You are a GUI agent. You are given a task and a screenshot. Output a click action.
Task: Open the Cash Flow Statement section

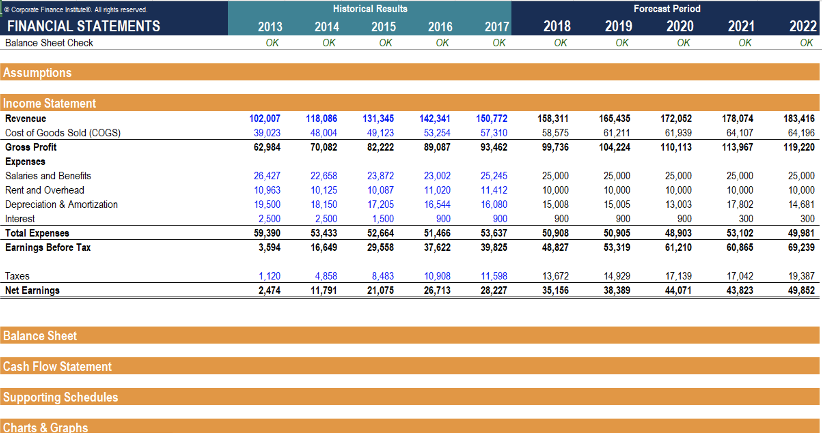[57, 366]
